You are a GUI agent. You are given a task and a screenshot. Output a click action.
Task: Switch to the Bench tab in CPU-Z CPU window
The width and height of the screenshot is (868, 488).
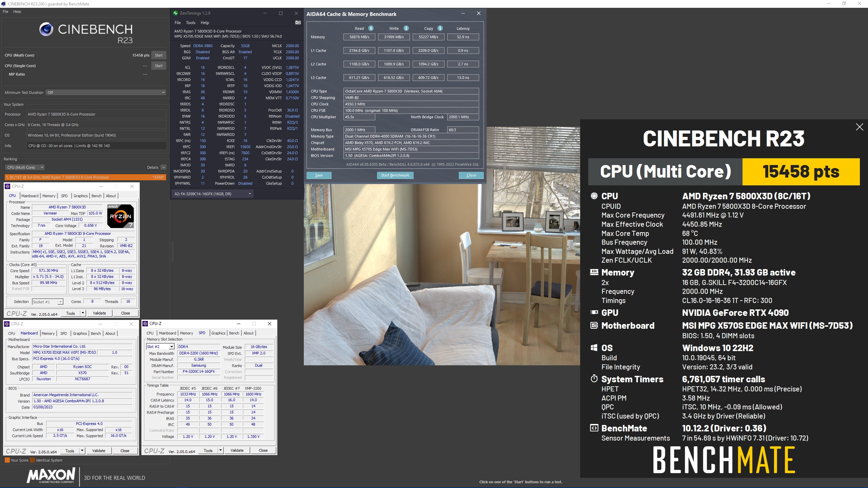pos(96,196)
